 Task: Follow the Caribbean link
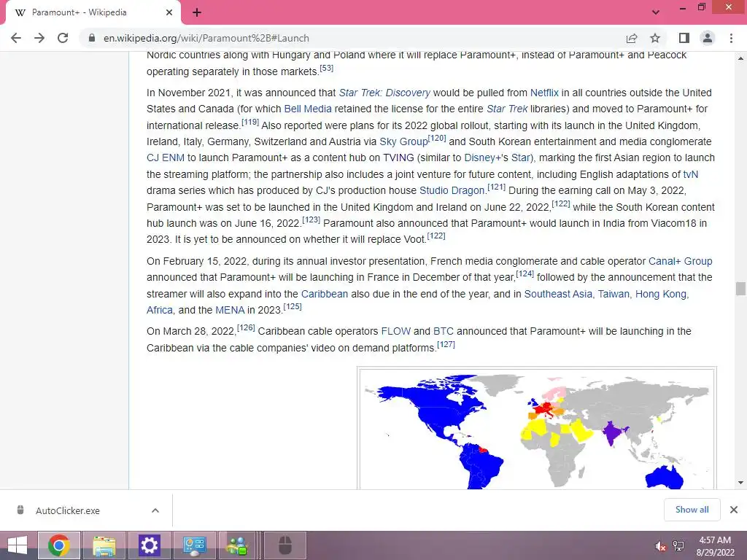coord(325,295)
